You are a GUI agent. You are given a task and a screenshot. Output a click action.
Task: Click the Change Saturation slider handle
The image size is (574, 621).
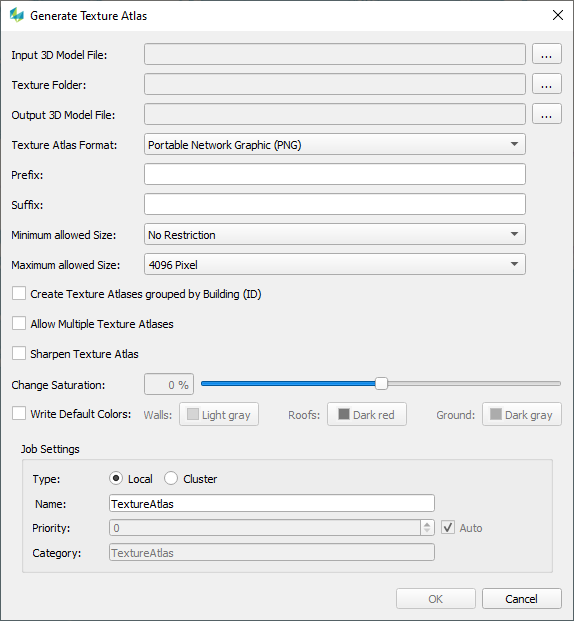(x=381, y=383)
